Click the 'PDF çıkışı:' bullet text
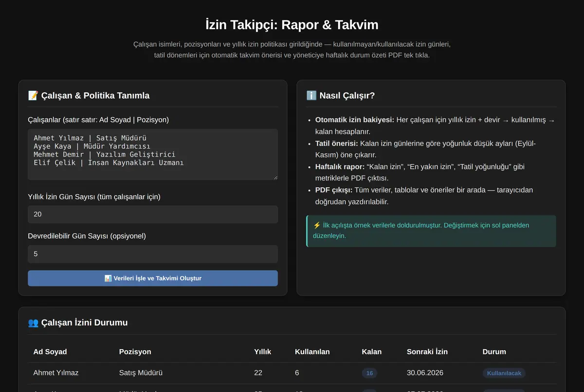The width and height of the screenshot is (584, 392). pos(334,190)
